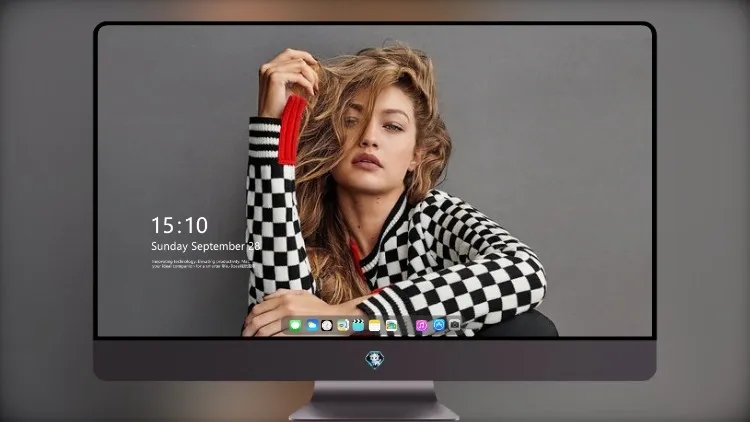Open the Clock app in the dock
This screenshot has width=750, height=422.
click(x=327, y=325)
